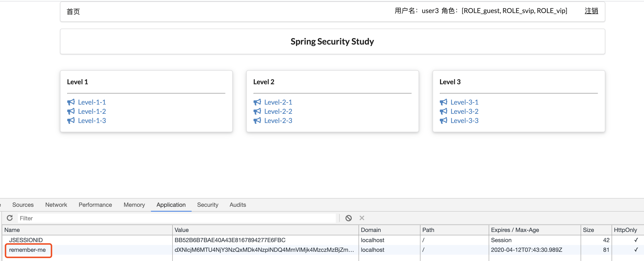Click the megaphone icon beside Level-2-1
The height and width of the screenshot is (261, 644).
tap(257, 102)
